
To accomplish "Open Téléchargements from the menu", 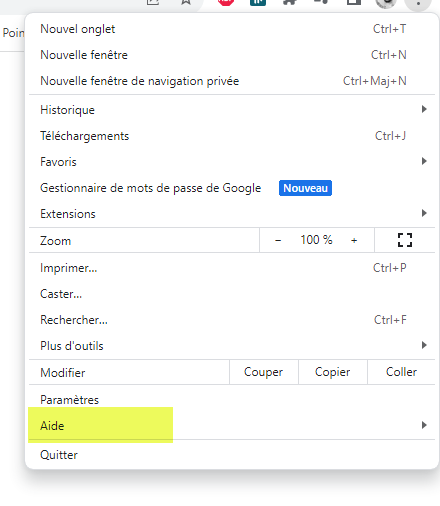I will point(232,136).
